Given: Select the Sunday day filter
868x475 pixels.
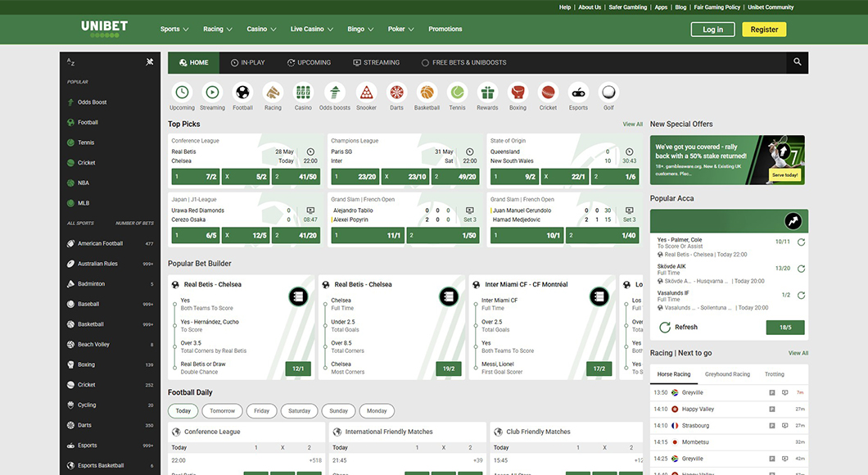Looking at the screenshot, I should point(338,411).
